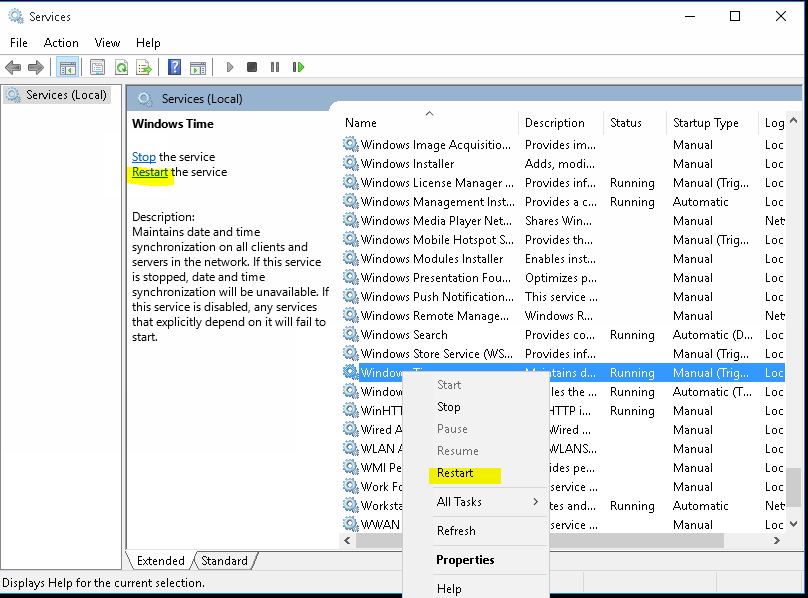This screenshot has height=598, width=808.
Task: Select Windows Remote Manage... service row
Action: click(563, 315)
